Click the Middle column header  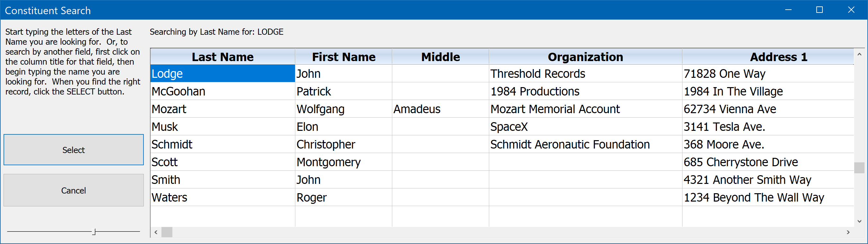click(440, 57)
